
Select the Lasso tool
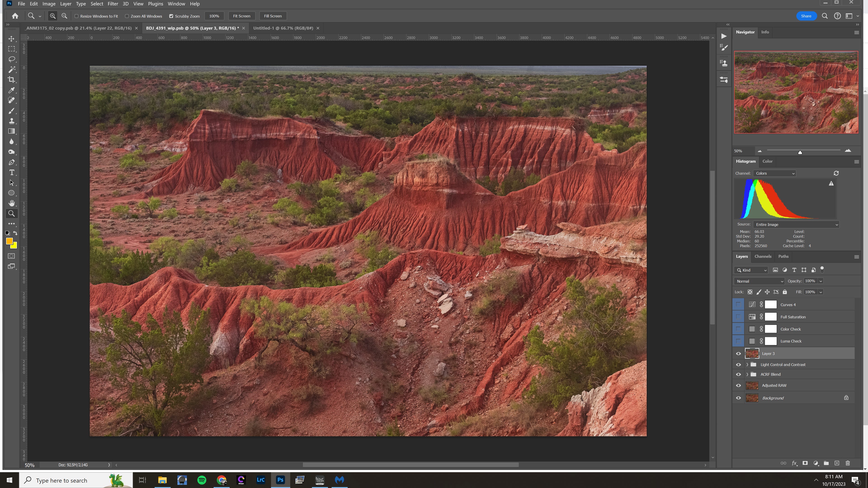[12, 59]
